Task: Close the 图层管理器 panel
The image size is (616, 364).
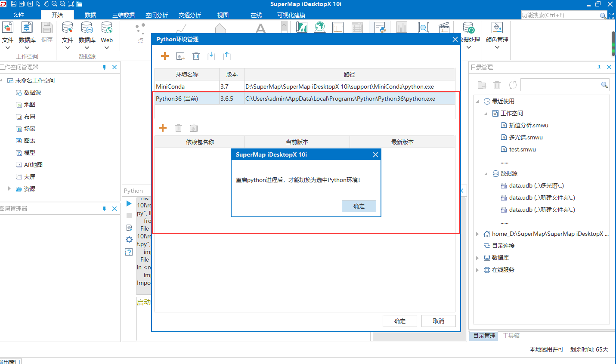Action: click(x=115, y=209)
